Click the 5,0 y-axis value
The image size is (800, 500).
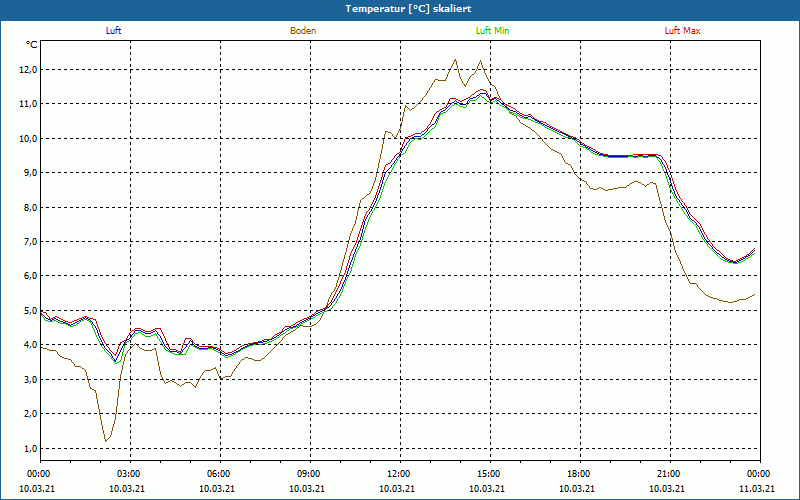pos(30,310)
